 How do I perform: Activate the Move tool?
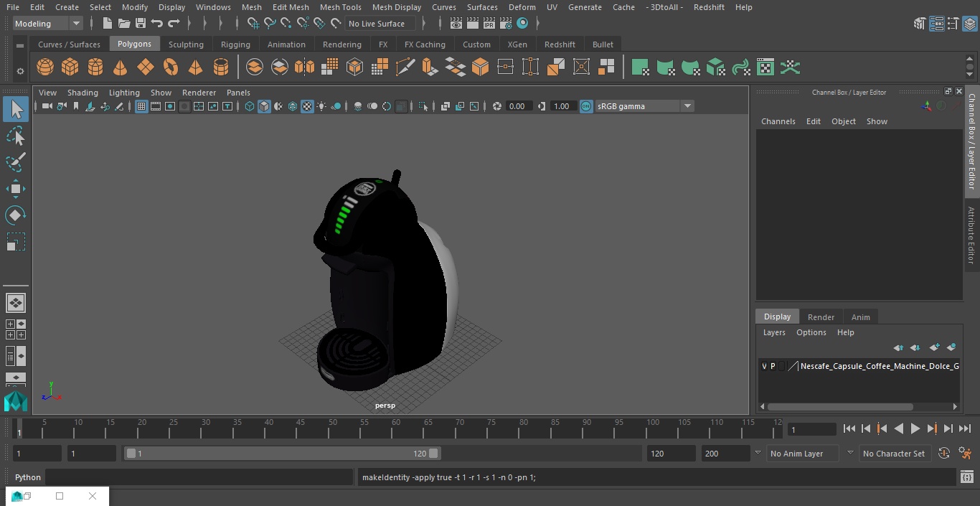coord(16,189)
